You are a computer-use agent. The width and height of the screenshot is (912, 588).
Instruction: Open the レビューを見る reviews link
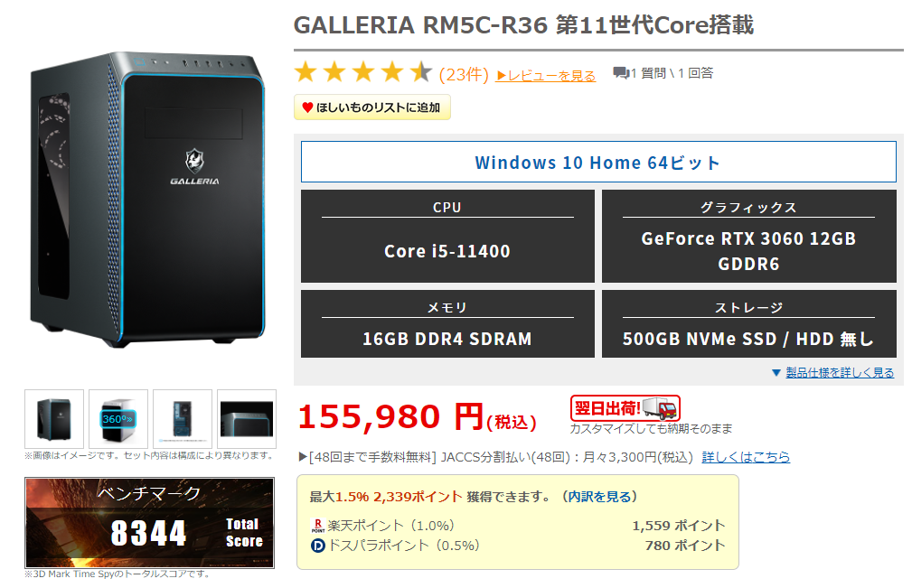(x=546, y=76)
